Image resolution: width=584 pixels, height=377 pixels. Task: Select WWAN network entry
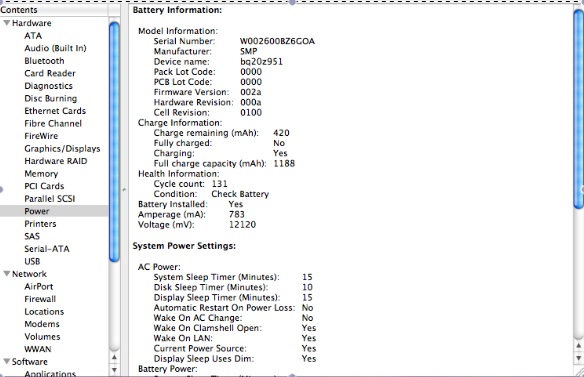[x=38, y=349]
